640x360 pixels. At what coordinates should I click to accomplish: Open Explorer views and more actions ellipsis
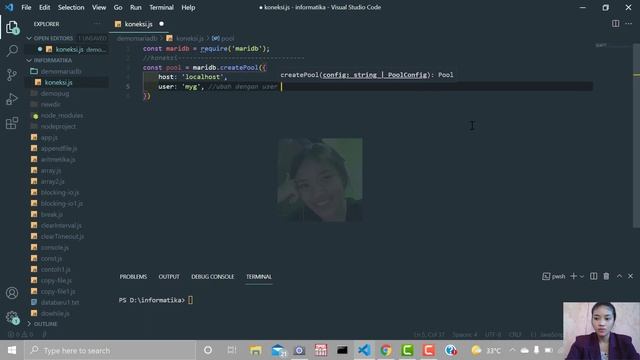[97, 24]
